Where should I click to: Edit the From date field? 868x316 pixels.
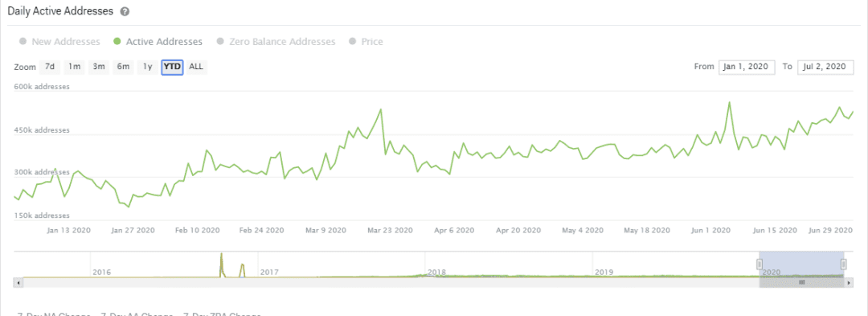pos(747,67)
